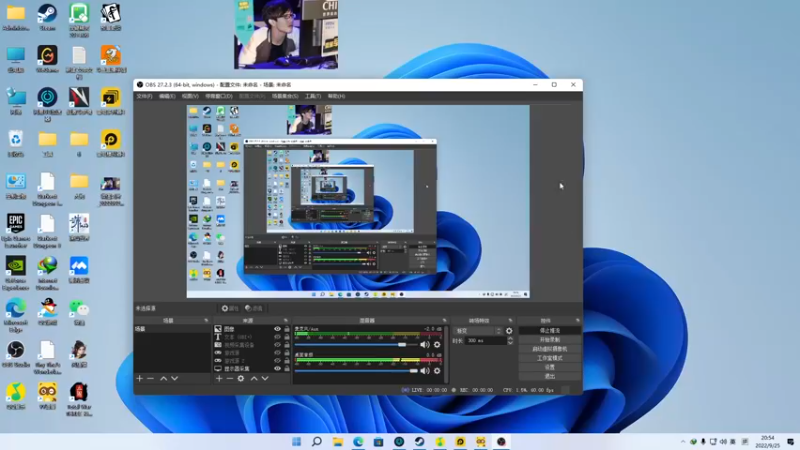Toggle visibility of the 视频采集设备 source
The width and height of the screenshot is (800, 450).
click(277, 345)
